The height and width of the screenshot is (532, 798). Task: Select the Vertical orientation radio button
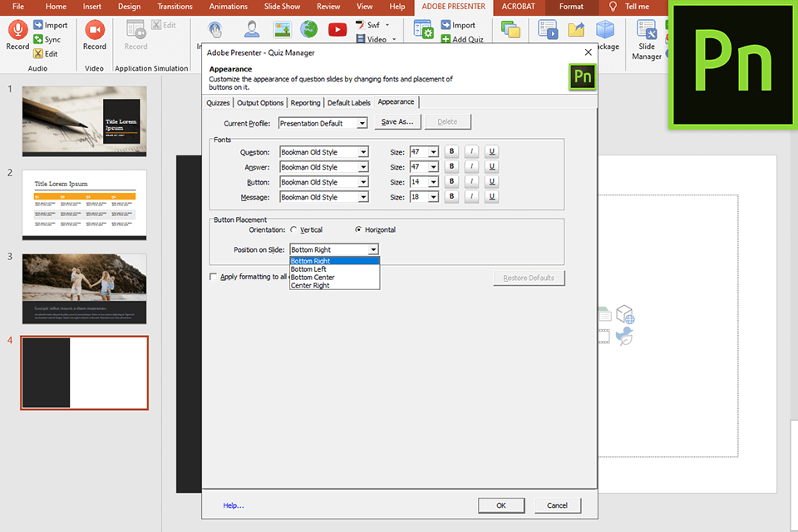pyautogui.click(x=293, y=230)
